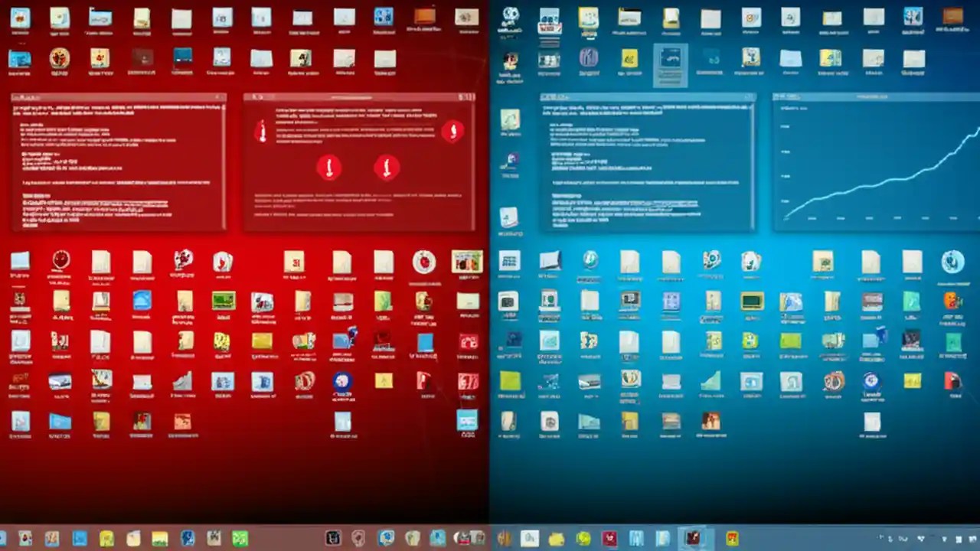Screen dimensions: 980x551
Task: Click the diamond warning badge on the dialog's right side
Action: coord(453,130)
